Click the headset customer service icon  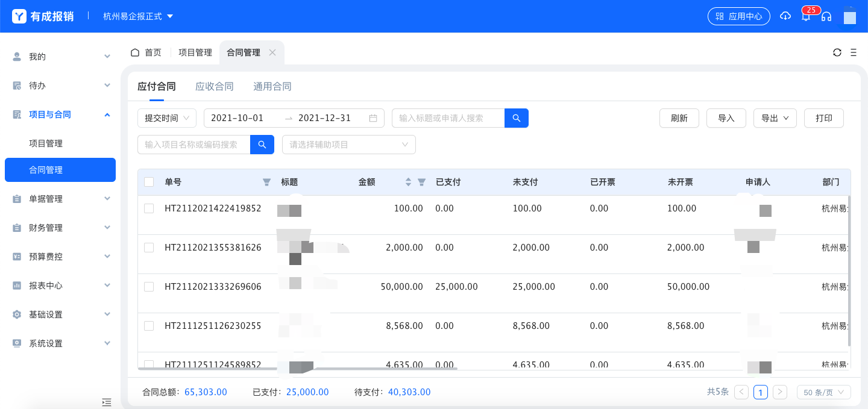click(x=826, y=16)
